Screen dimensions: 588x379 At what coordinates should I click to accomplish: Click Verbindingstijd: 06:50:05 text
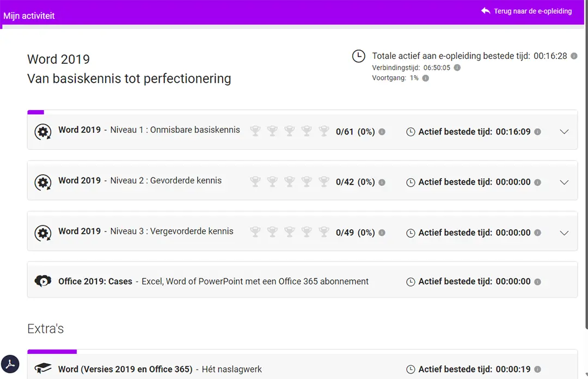point(411,68)
